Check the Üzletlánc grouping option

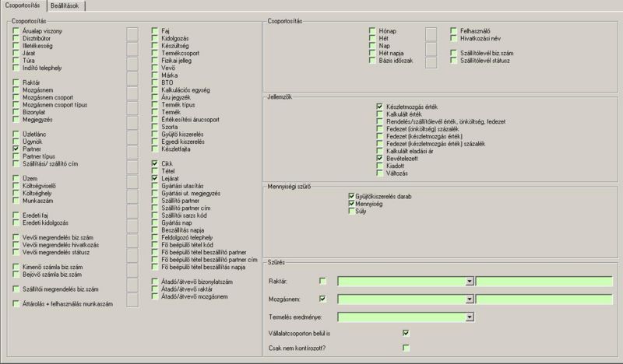coord(17,134)
